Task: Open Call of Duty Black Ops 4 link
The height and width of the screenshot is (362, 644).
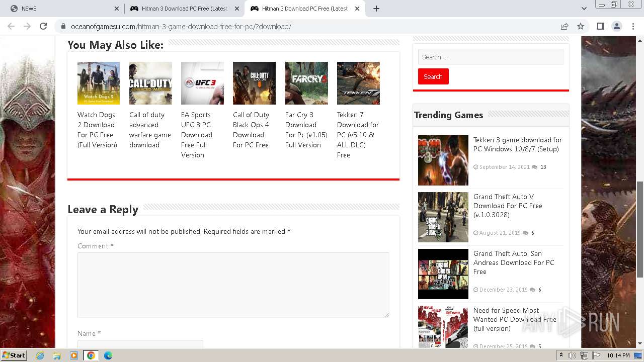Action: 251,130
